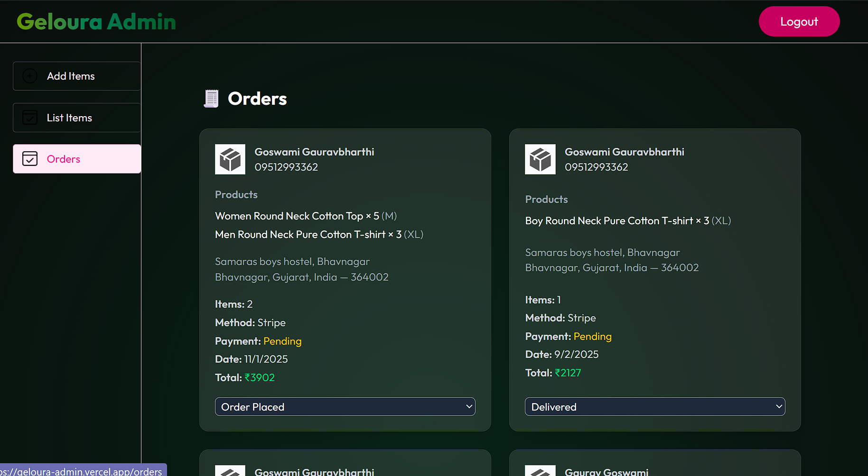Click phone number on the Delivered card

point(596,167)
